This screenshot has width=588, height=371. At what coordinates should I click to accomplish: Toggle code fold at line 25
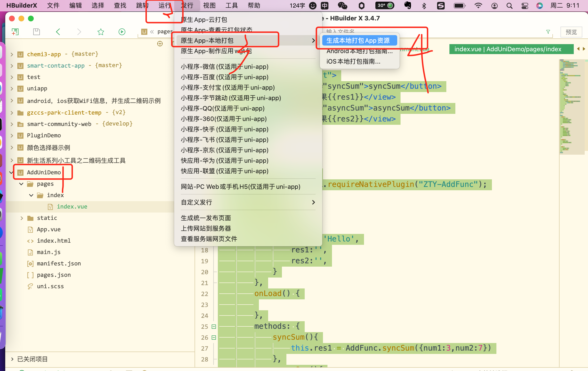pyautogui.click(x=214, y=327)
